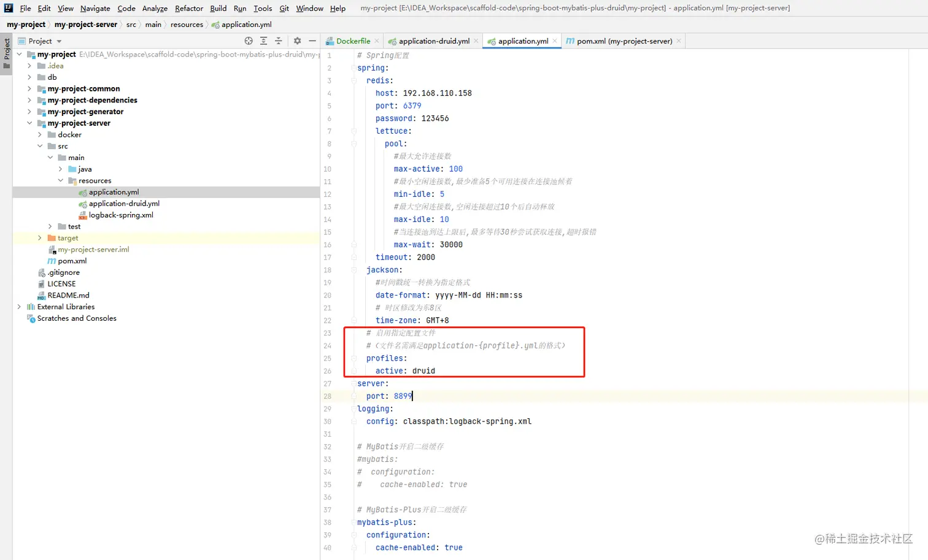This screenshot has width=928, height=560.
Task: Click line number 28 in gutter
Action: (327, 396)
